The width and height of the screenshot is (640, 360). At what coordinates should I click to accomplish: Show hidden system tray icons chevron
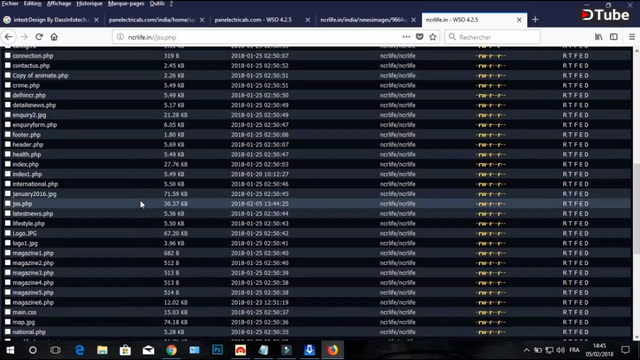point(527,350)
